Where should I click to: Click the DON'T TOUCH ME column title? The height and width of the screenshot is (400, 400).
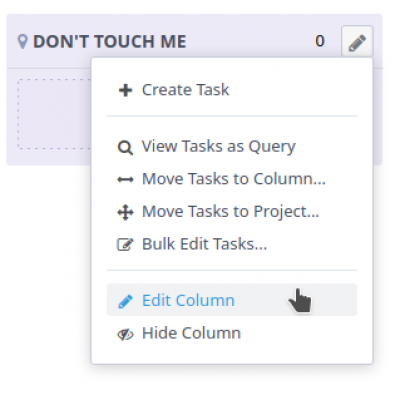(110, 42)
